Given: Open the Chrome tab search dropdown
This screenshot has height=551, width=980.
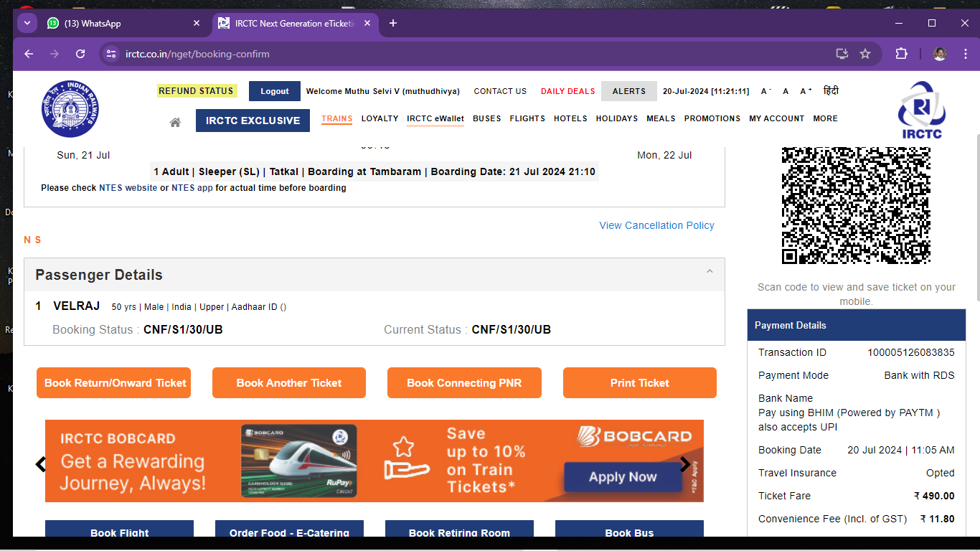Looking at the screenshot, I should click(x=27, y=23).
